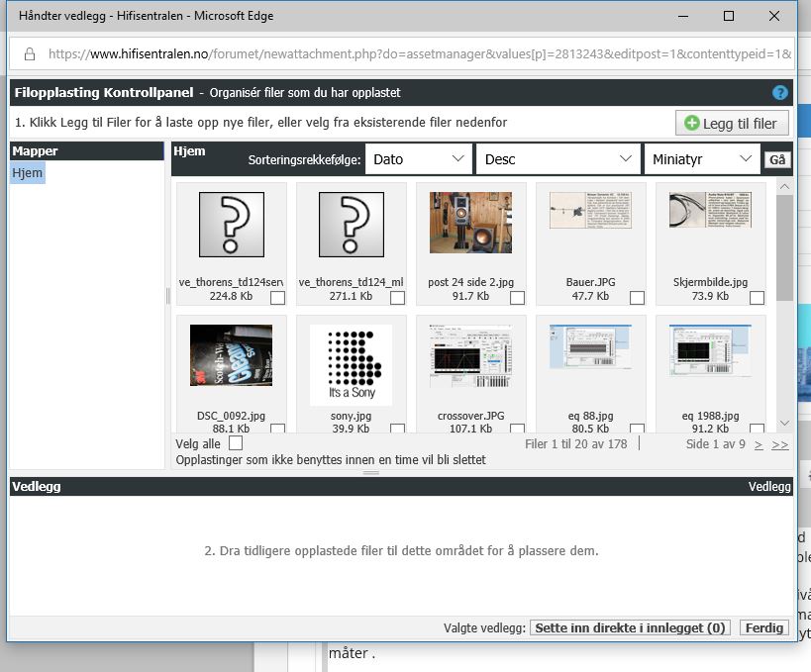811x672 pixels.
Task: Open the Dato sort field dropdown
Action: pos(418,159)
